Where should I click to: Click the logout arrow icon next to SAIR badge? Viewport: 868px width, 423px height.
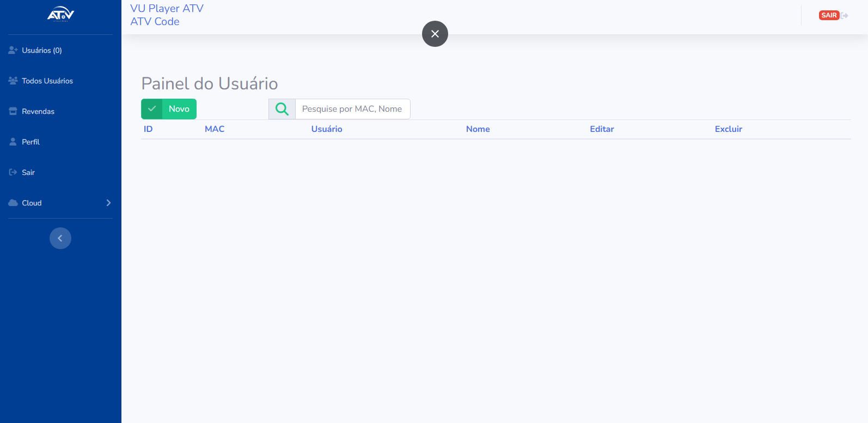845,15
